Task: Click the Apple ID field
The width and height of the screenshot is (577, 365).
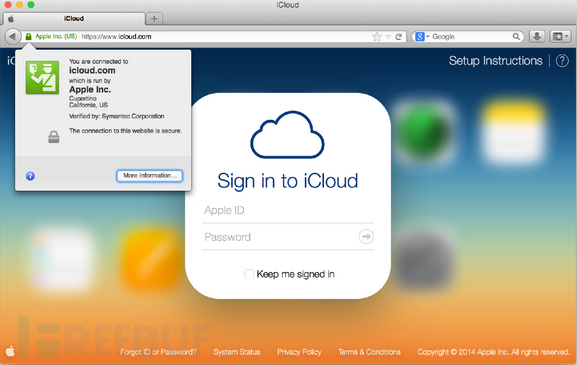Action: [288, 210]
